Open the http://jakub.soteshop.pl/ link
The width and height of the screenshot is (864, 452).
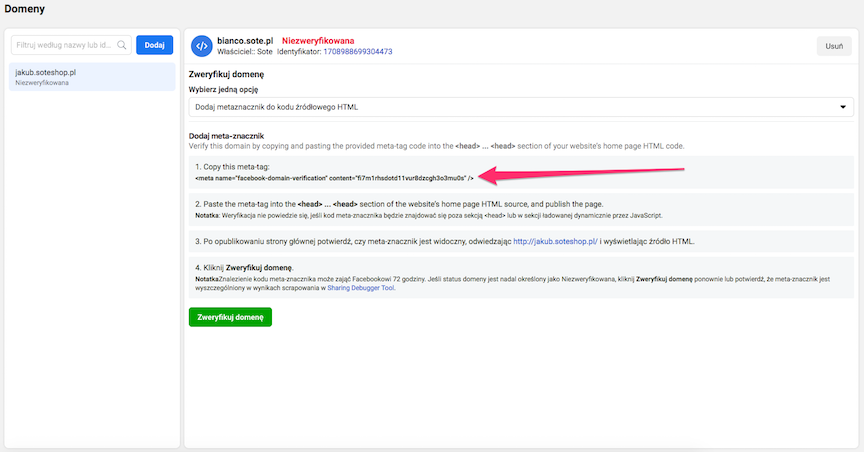[554, 241]
